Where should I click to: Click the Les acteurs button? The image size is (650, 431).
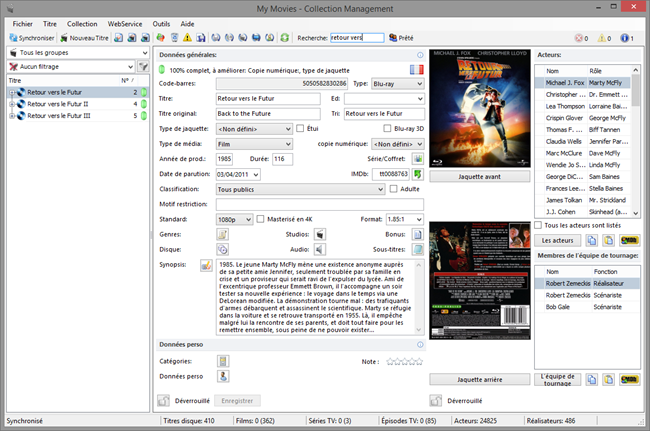point(558,240)
